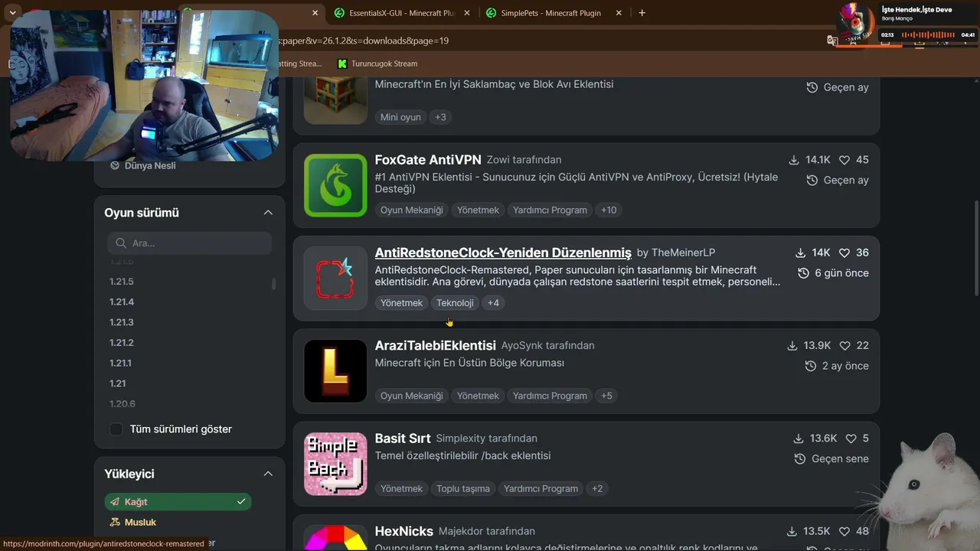980x551 pixels.
Task: Click the Dünya Nesli category icon
Action: point(115,165)
